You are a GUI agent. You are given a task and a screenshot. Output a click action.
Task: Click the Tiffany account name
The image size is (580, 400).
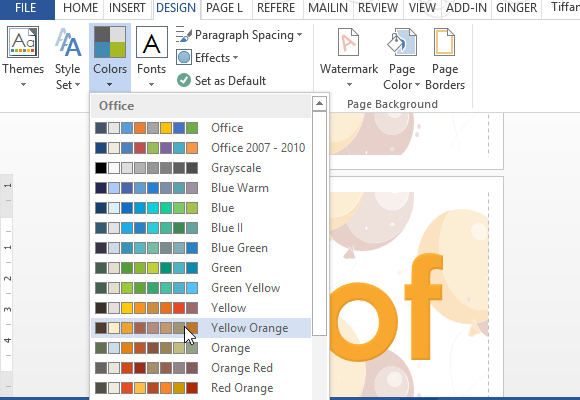(565, 7)
